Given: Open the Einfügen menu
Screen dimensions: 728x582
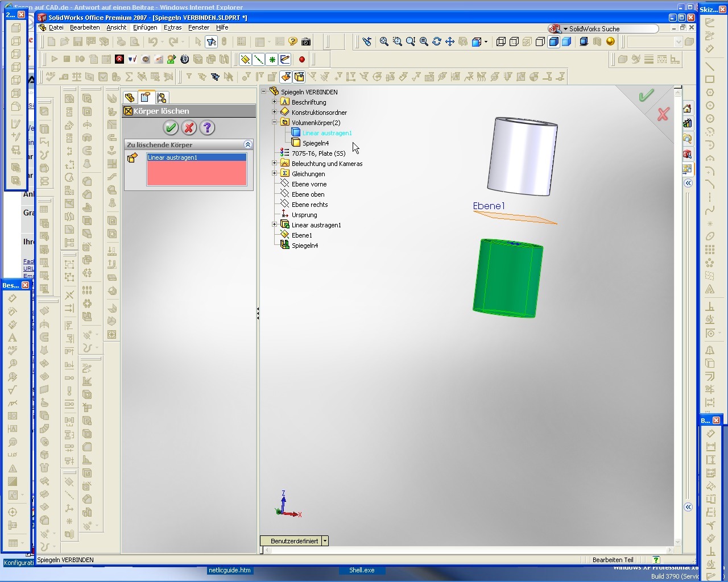Looking at the screenshot, I should [145, 27].
